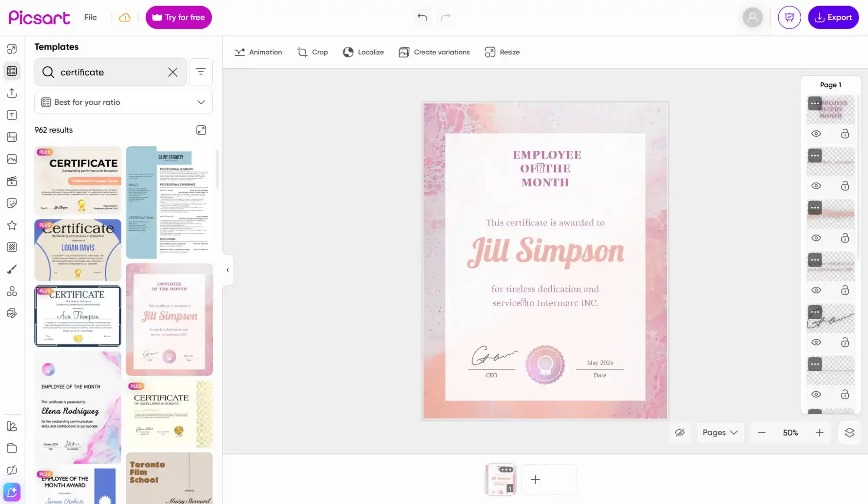This screenshot has height=504, width=868.
Task: Open the Text tool in left sidebar
Action: tap(12, 115)
